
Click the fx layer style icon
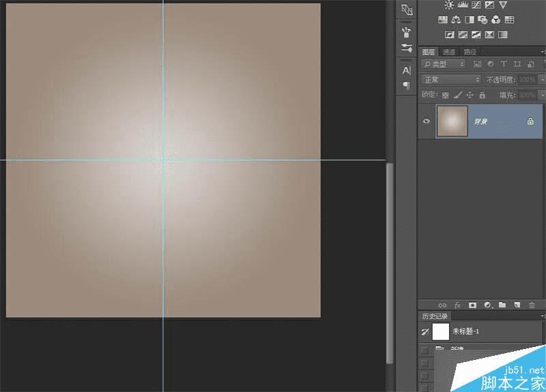coord(457,305)
